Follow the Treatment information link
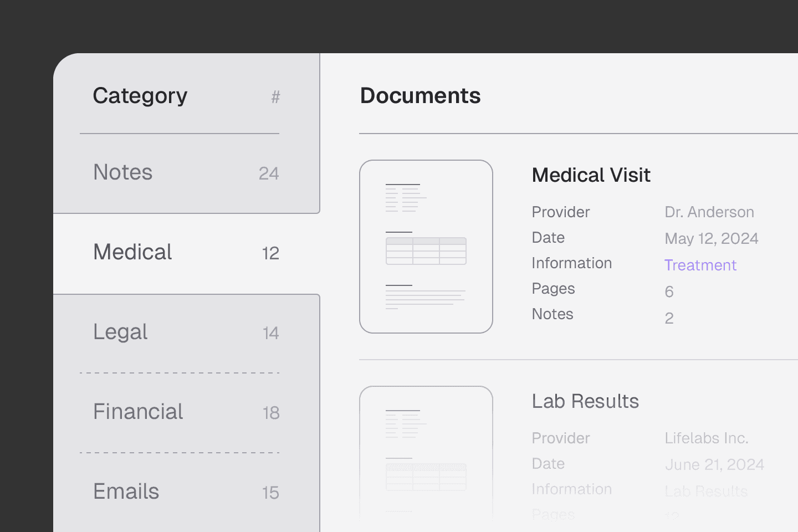798x532 pixels. [700, 265]
